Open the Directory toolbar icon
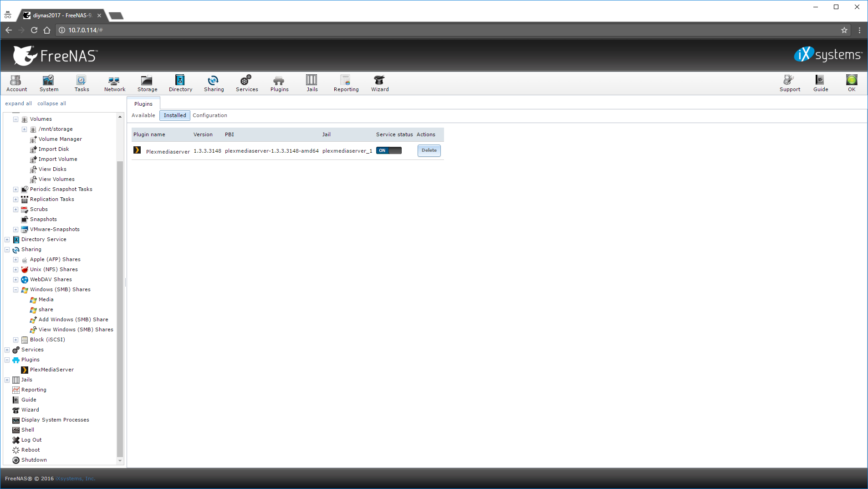The image size is (868, 489). 180,83
